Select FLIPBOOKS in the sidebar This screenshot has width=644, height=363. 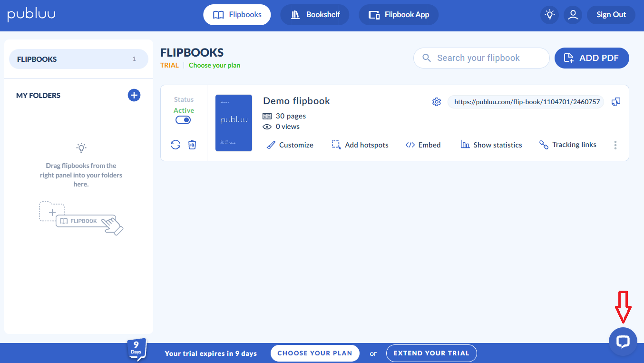click(78, 59)
